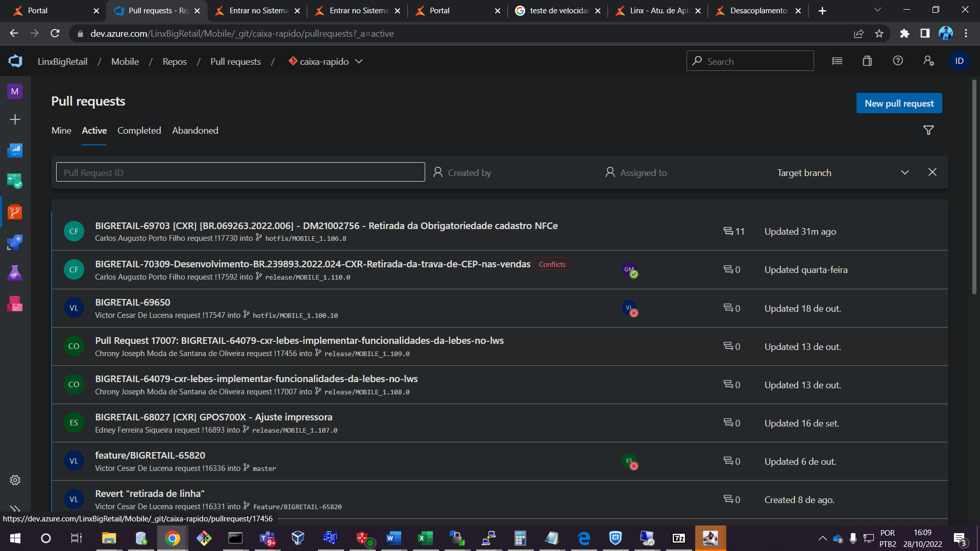Click the Pull Request ID input field
Screen dimensions: 980x551
pos(240,172)
